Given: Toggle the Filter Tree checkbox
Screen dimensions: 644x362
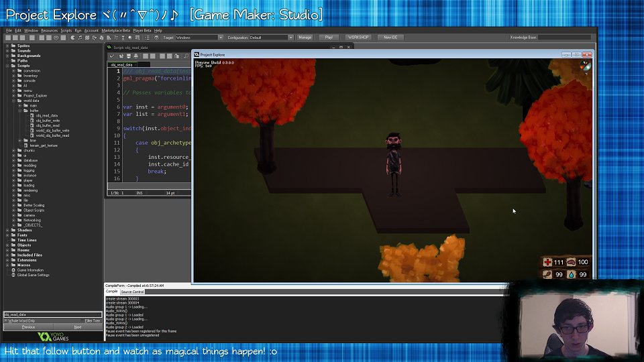Looking at the screenshot, I should [x=83, y=321].
